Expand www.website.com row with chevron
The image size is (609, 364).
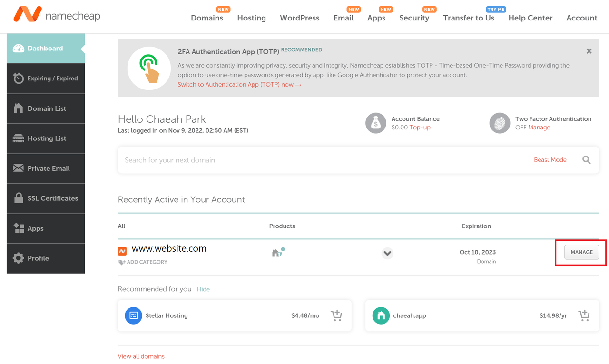point(387,253)
